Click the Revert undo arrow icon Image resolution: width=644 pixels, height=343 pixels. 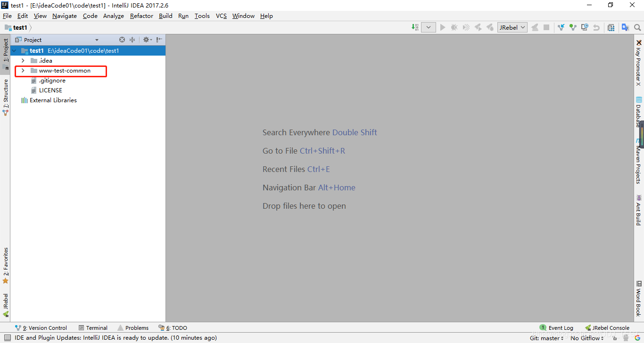[x=596, y=27]
